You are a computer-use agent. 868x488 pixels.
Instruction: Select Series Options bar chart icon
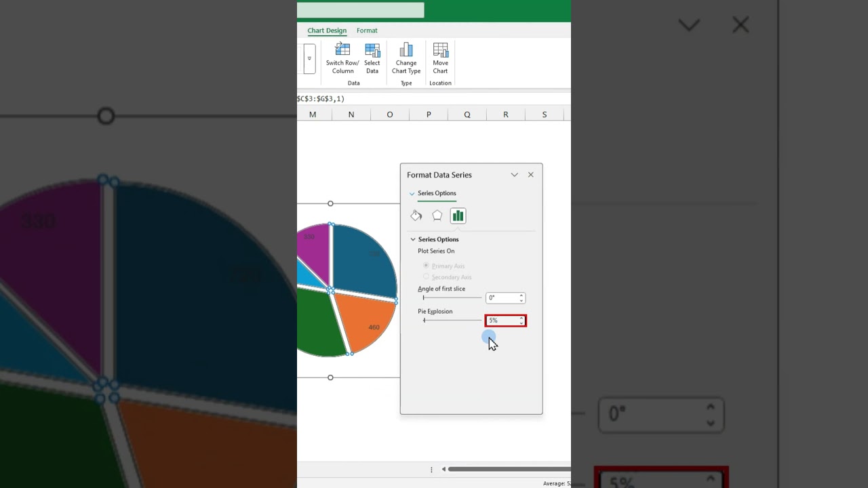(x=458, y=216)
